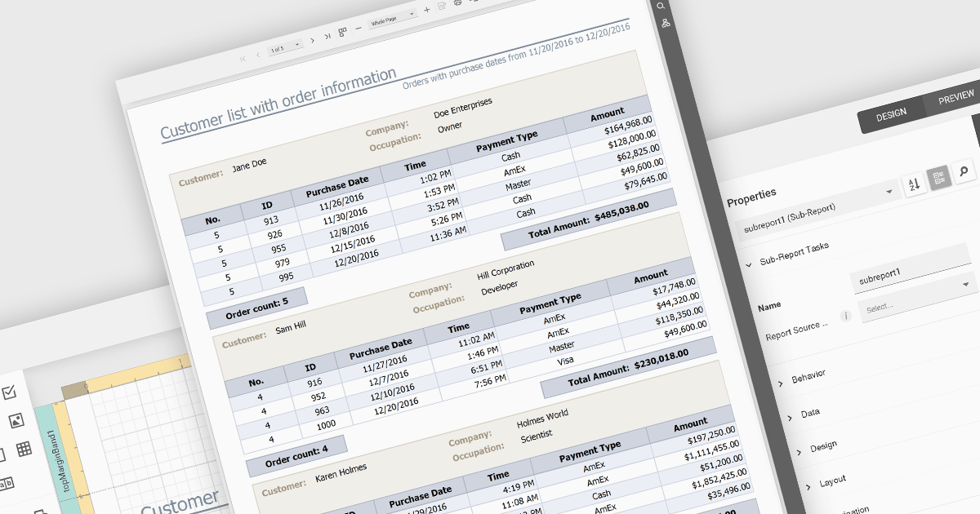Click the time cell '1:02 PM'
The image size is (980, 514).
click(435, 176)
